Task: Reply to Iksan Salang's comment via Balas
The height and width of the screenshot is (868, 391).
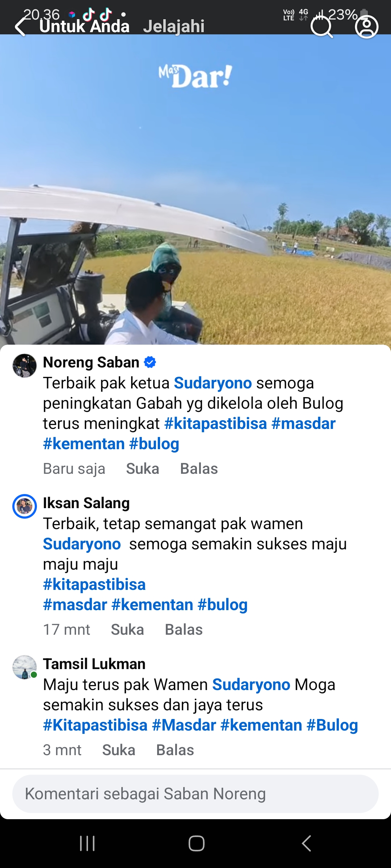Action: point(184,630)
